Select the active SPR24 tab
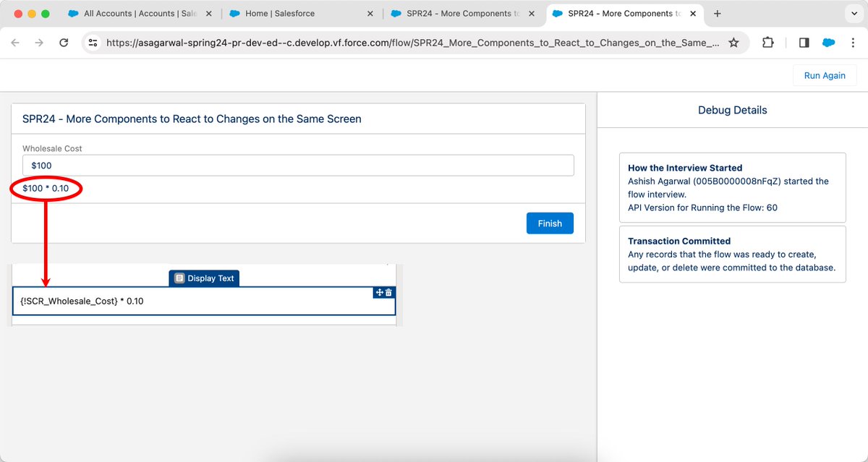Viewport: 868px width, 462px height. (x=624, y=14)
